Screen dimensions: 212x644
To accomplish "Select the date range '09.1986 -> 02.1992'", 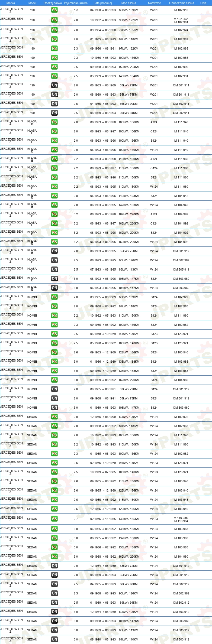I will 103,547.
